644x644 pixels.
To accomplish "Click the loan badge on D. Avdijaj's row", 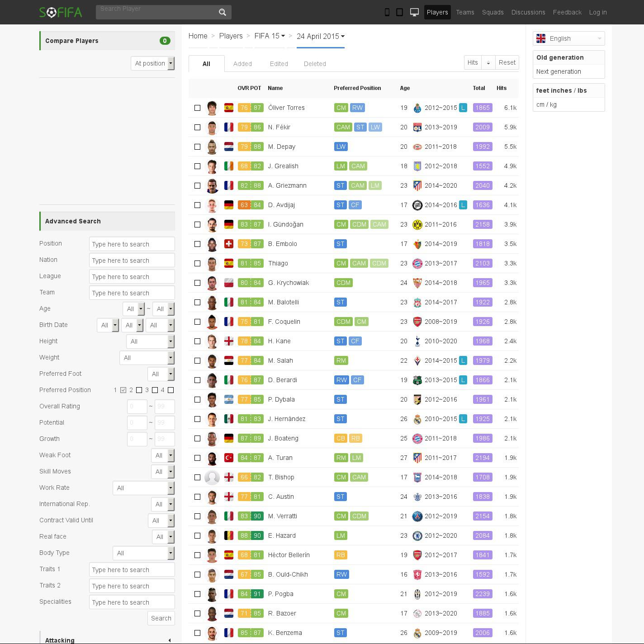I will (463, 205).
